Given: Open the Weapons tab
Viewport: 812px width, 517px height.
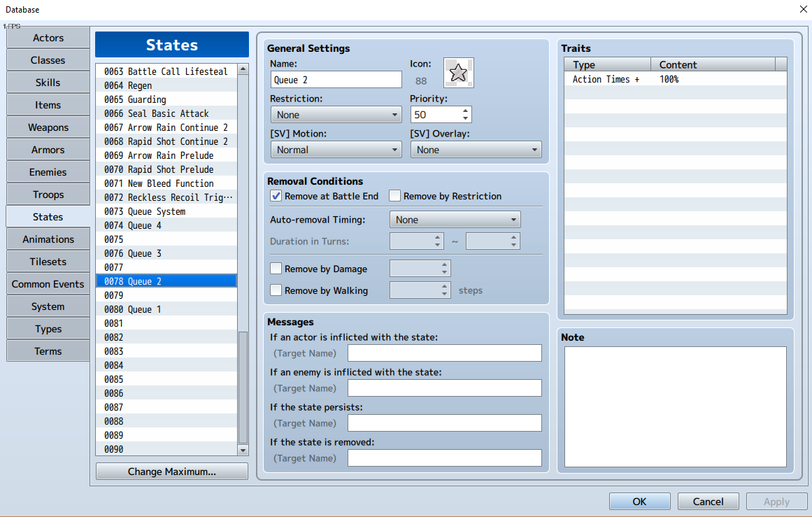Looking at the screenshot, I should [48, 127].
